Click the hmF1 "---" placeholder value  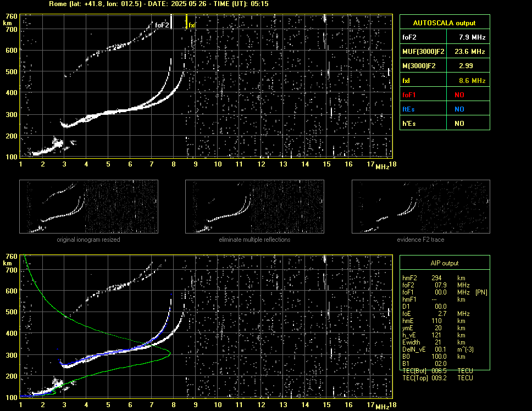coord(434,299)
